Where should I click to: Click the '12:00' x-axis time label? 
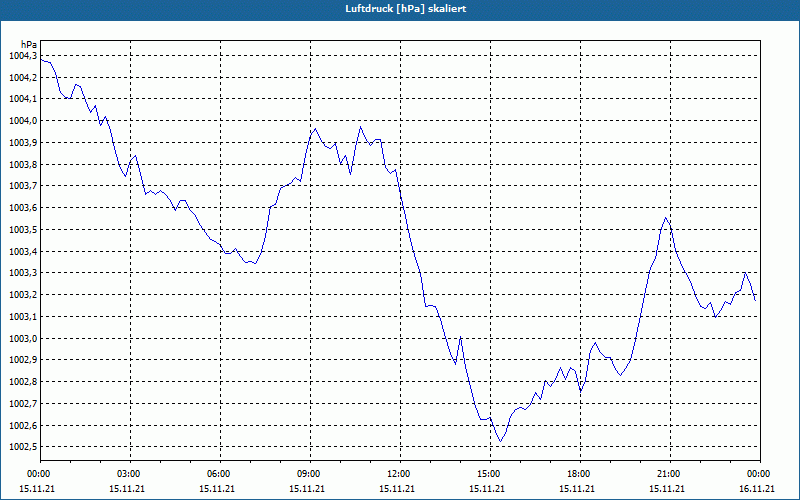(x=398, y=474)
